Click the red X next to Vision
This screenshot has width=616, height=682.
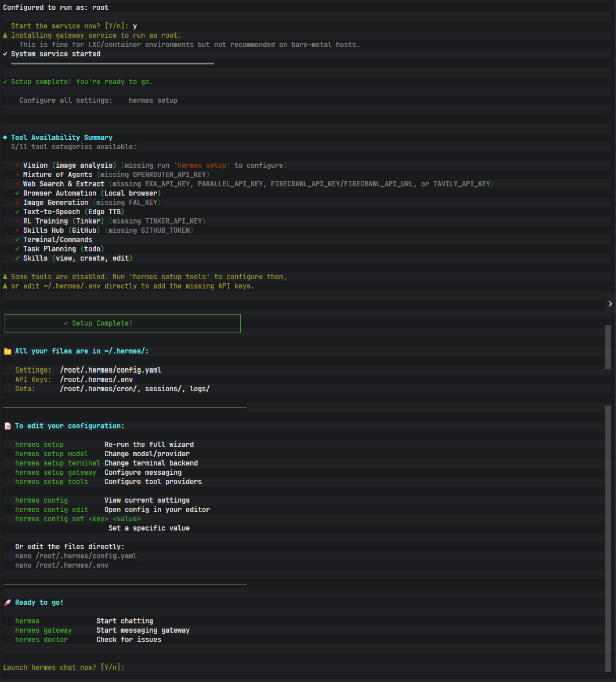coord(17,165)
